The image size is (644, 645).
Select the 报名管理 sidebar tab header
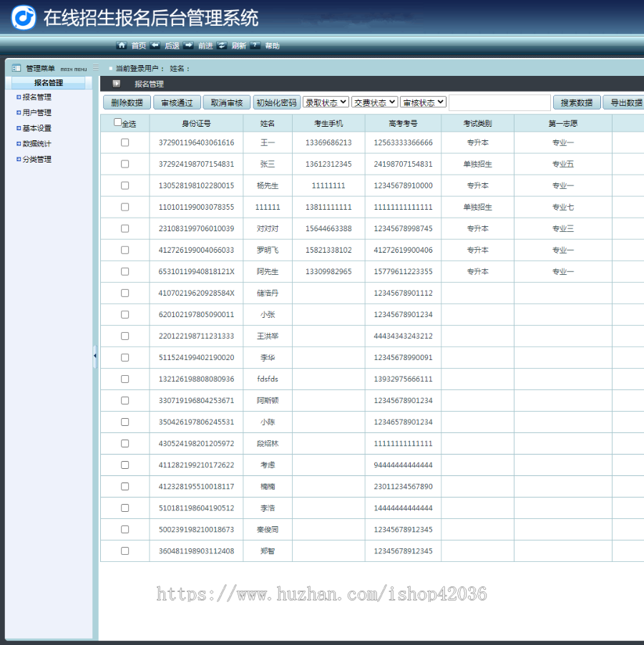(49, 82)
